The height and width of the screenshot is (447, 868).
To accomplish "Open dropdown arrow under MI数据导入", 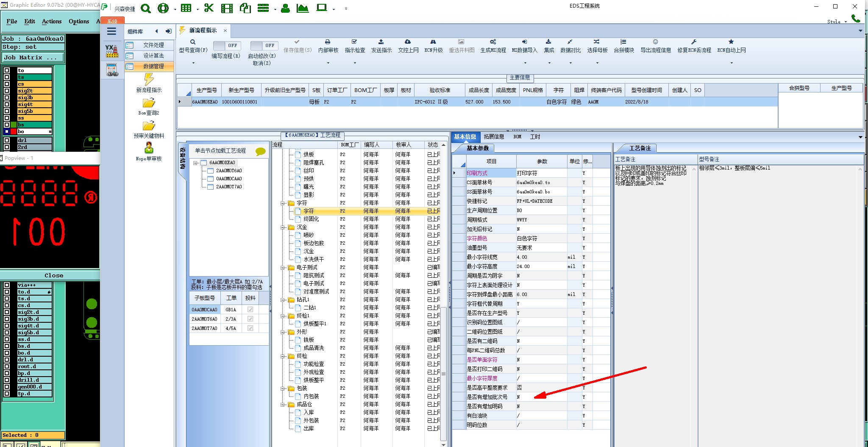I will click(x=525, y=63).
